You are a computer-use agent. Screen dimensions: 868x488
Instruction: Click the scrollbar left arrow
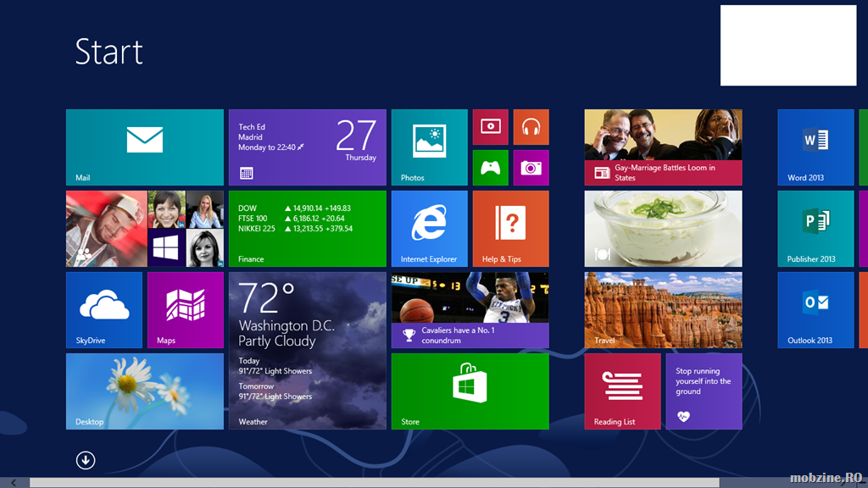tap(14, 482)
